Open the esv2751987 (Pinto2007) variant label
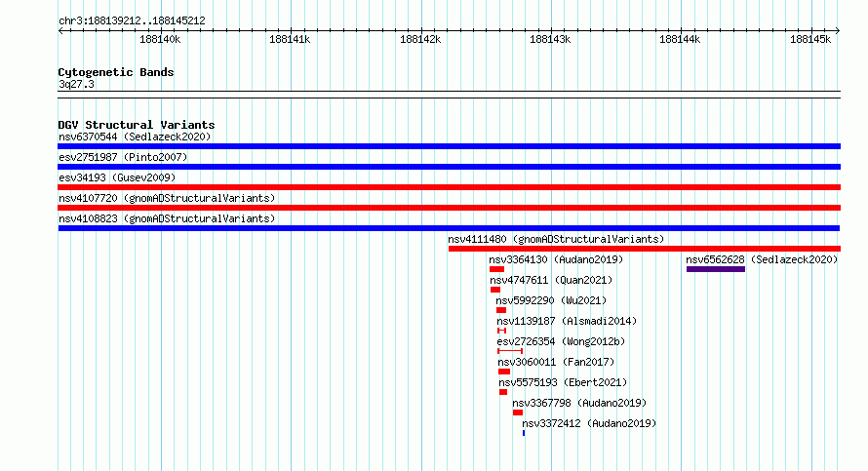The height and width of the screenshot is (471, 868). (123, 157)
